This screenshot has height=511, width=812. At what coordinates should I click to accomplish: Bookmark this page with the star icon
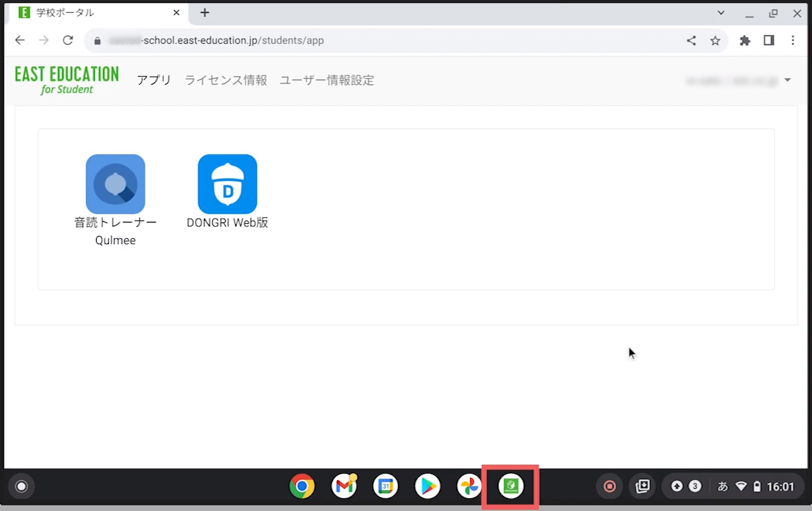coord(715,40)
